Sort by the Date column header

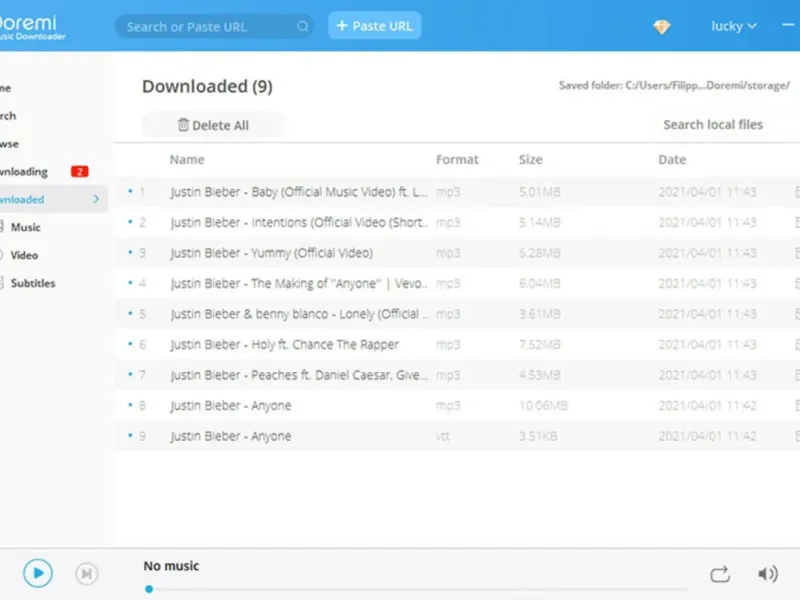tap(672, 160)
